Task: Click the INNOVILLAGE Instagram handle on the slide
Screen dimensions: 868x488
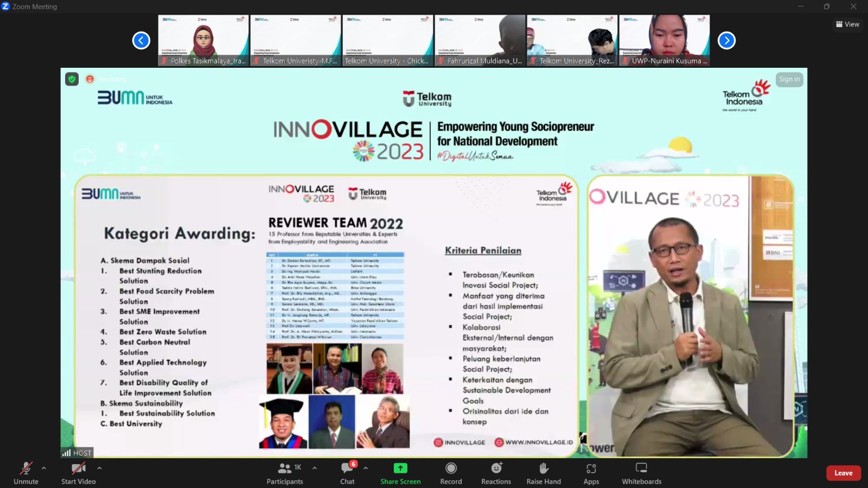Action: tap(459, 442)
